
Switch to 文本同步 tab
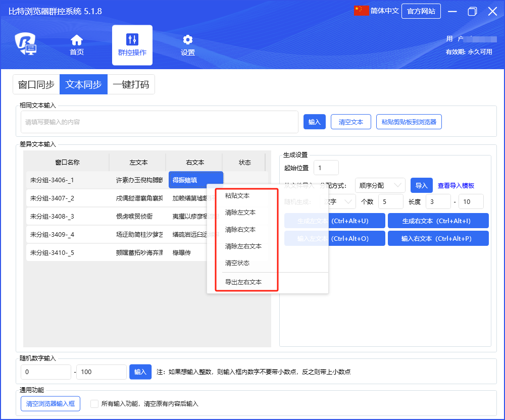(x=84, y=85)
